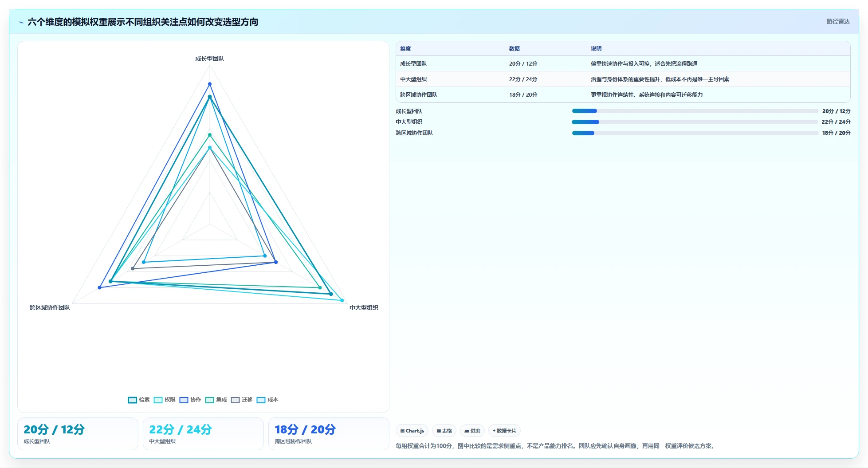Click the outermost data point on 跨区域协作团队 axis
This screenshot has width=868, height=468.
pos(99,288)
